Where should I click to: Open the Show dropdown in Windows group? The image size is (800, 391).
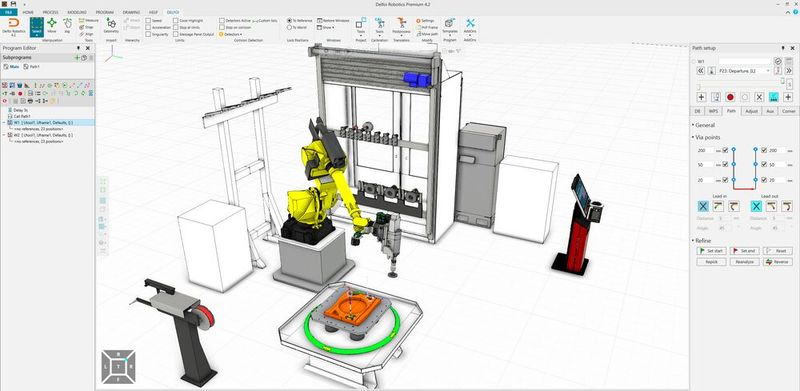(326, 27)
